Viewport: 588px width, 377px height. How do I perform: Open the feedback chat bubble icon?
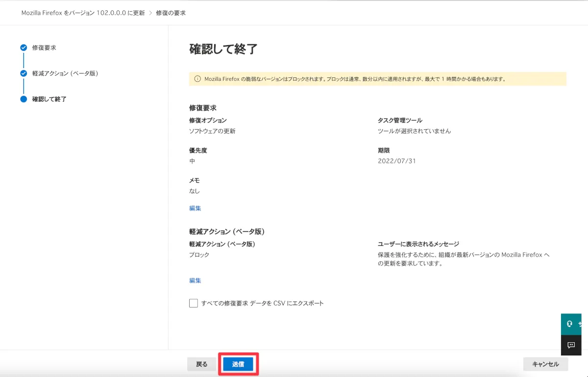click(x=571, y=345)
